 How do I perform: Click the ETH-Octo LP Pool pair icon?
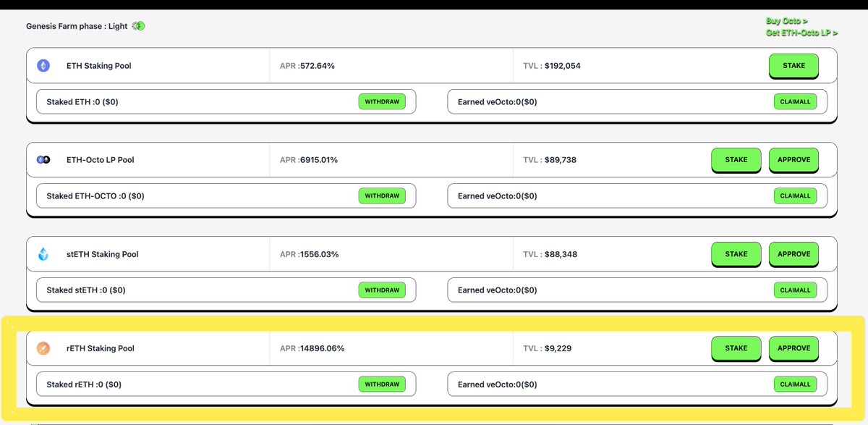(x=43, y=160)
